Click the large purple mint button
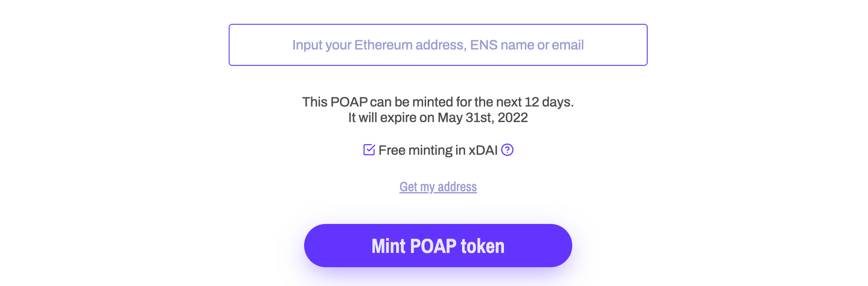Viewport: 868px width, 286px height. pyautogui.click(x=437, y=245)
